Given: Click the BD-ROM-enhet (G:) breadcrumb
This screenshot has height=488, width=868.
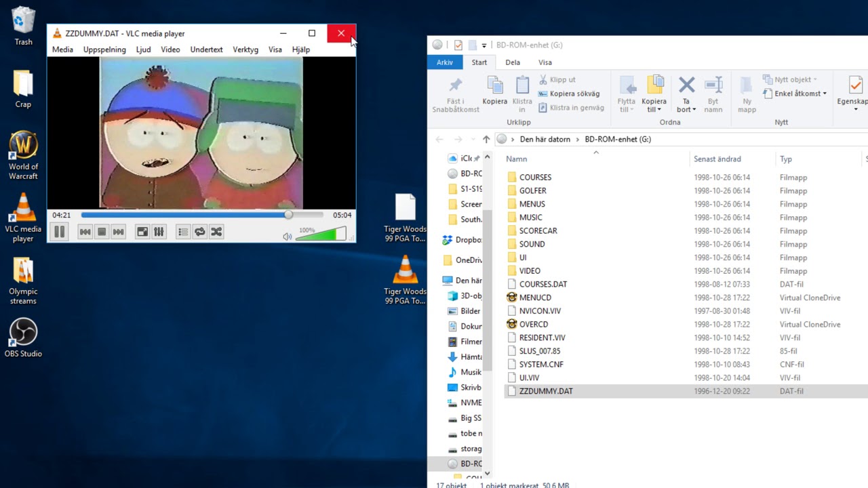Looking at the screenshot, I should click(x=618, y=140).
